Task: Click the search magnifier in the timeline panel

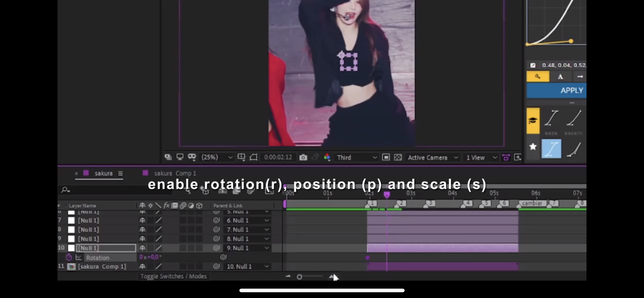Action: click(65, 190)
